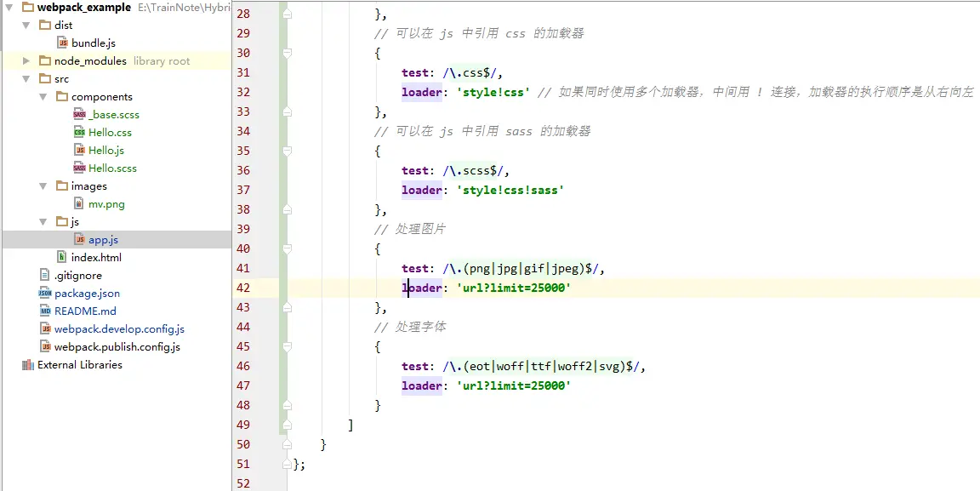Collapse the components folder arrow
This screenshot has width=980, height=491.
(x=43, y=97)
